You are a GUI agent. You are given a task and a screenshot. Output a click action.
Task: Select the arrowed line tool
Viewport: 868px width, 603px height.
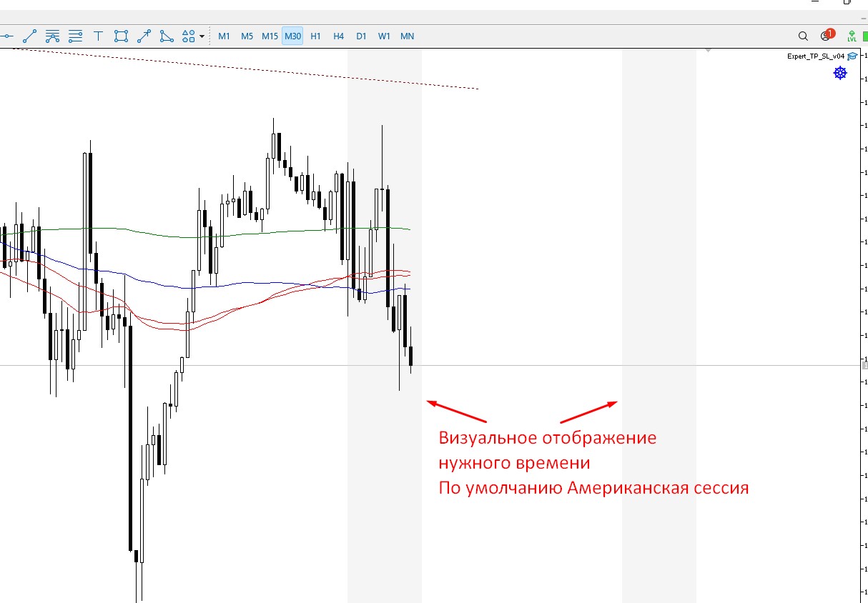(144, 36)
